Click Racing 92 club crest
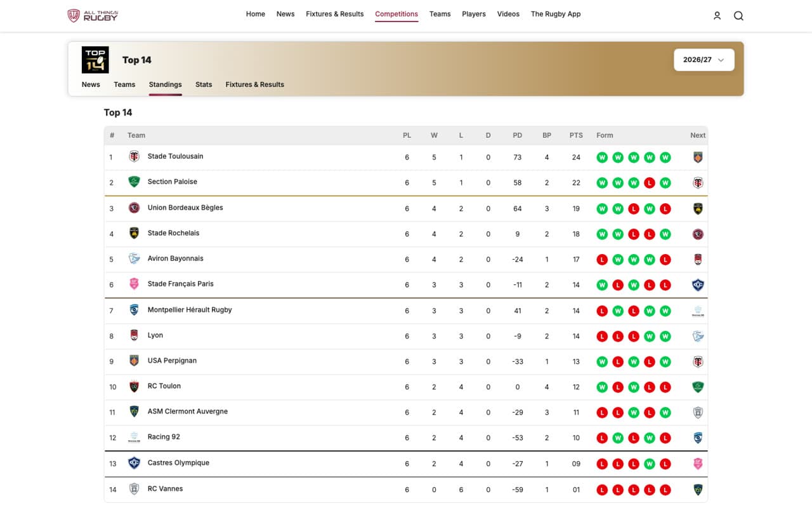The width and height of the screenshot is (812, 508). click(134, 438)
